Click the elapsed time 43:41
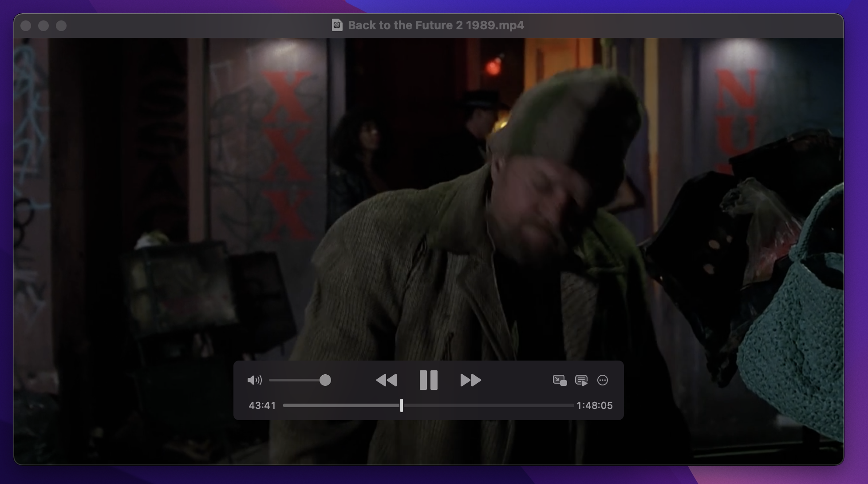 click(262, 405)
